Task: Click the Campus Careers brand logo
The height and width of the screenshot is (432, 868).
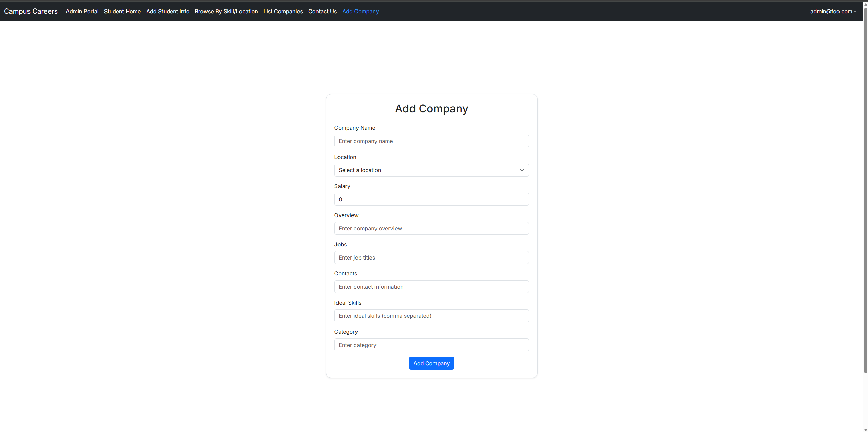Action: 31,11
